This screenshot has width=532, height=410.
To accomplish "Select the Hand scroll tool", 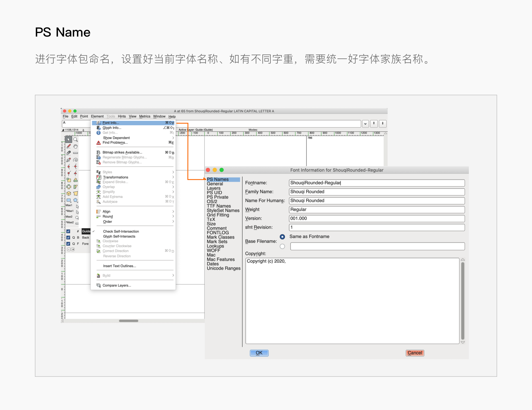I will (75, 146).
